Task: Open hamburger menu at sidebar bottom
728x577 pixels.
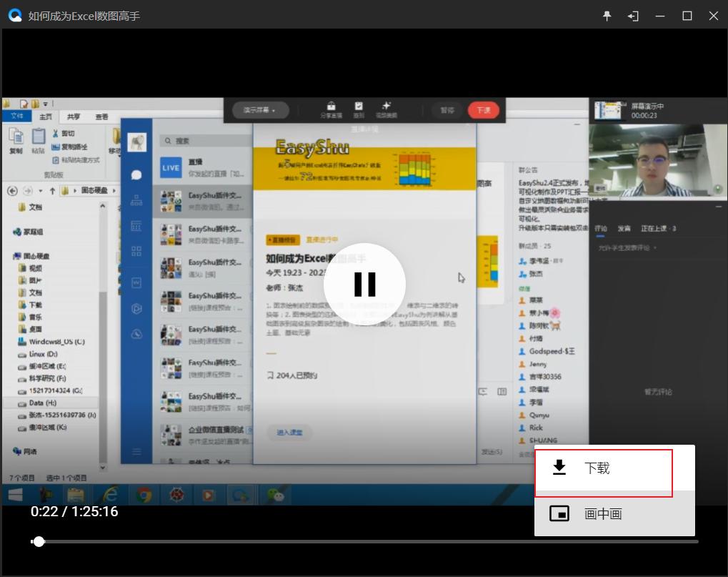Action: pyautogui.click(x=136, y=452)
